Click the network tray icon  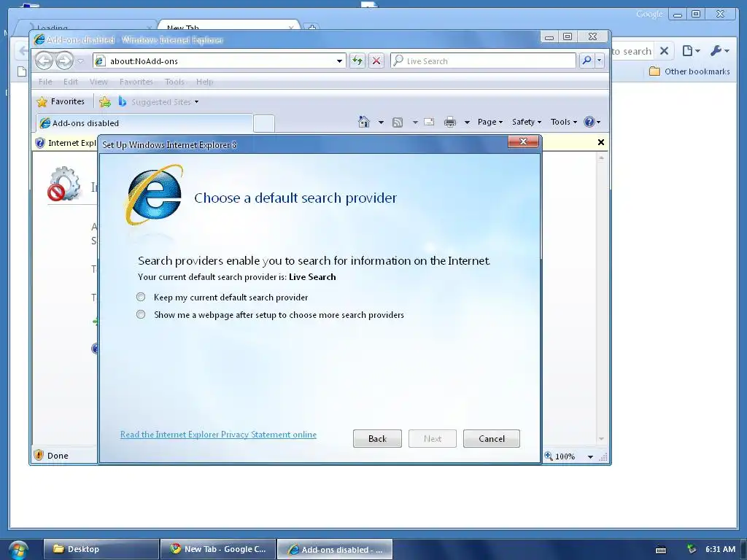click(x=692, y=549)
